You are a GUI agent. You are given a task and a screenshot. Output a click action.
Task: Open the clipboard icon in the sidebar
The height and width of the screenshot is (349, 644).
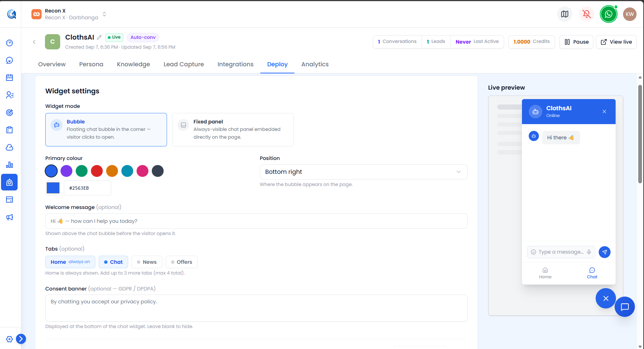click(9, 130)
